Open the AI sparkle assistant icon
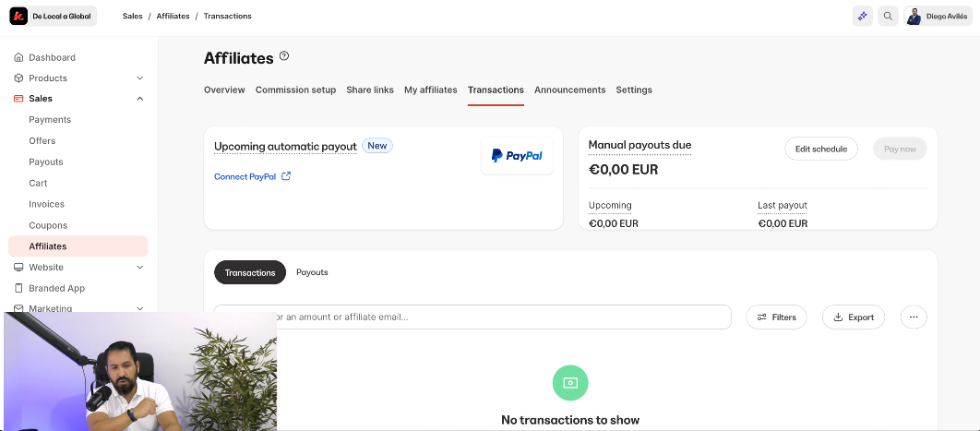 pyautogui.click(x=862, y=16)
